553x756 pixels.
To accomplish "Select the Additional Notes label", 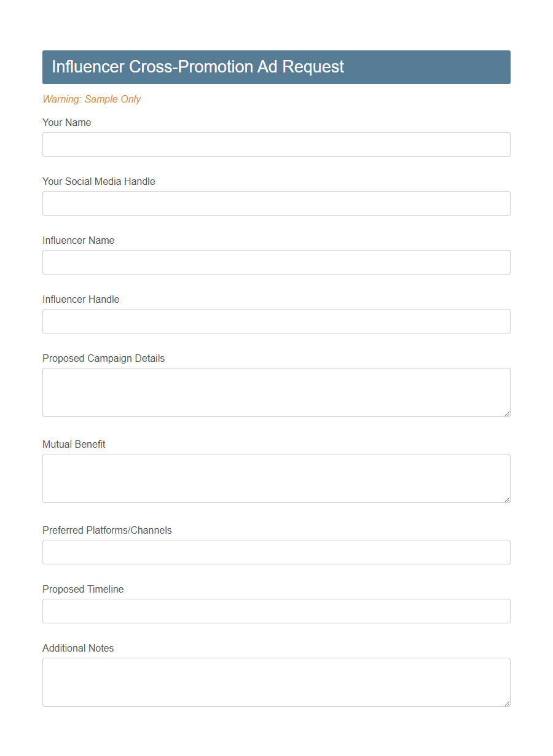I will coord(78,648).
